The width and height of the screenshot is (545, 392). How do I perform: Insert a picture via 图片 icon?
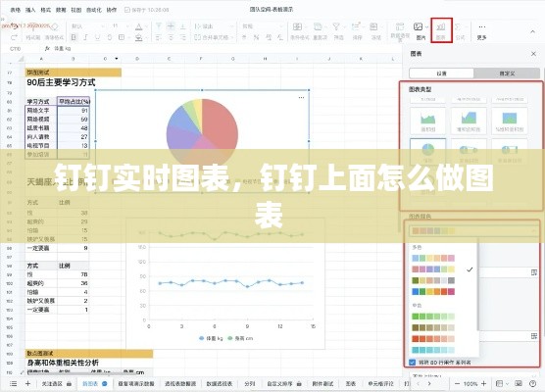coord(419,26)
